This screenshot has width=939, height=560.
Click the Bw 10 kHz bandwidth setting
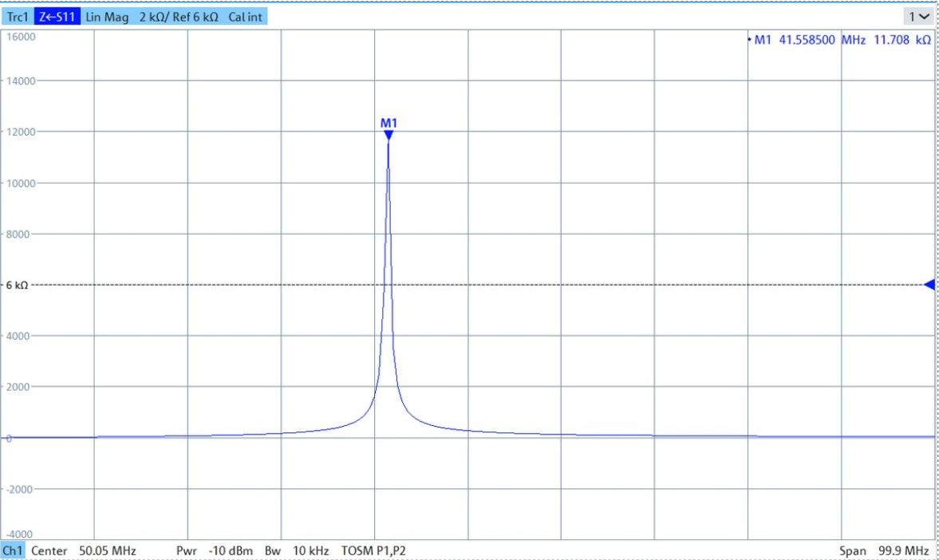[x=297, y=550]
